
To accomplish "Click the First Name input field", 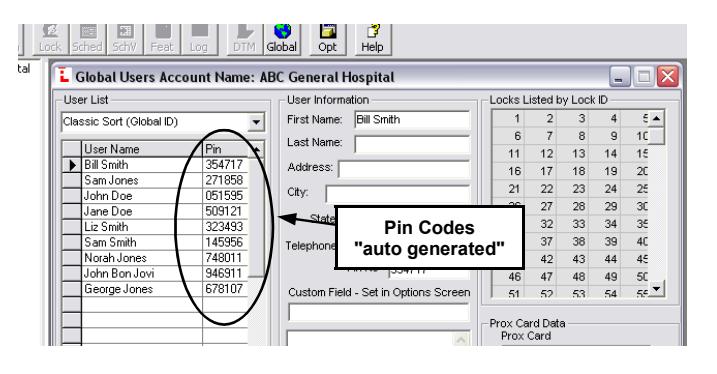I will [x=412, y=120].
